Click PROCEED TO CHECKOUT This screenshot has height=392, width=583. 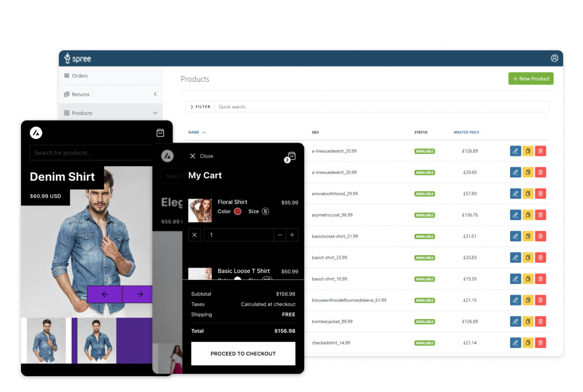point(243,354)
